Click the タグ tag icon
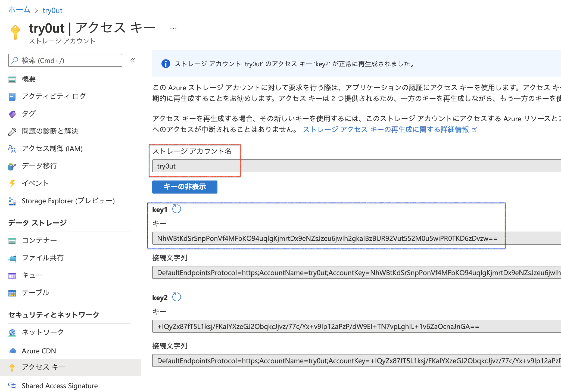The height and width of the screenshot is (392, 561). click(12, 114)
